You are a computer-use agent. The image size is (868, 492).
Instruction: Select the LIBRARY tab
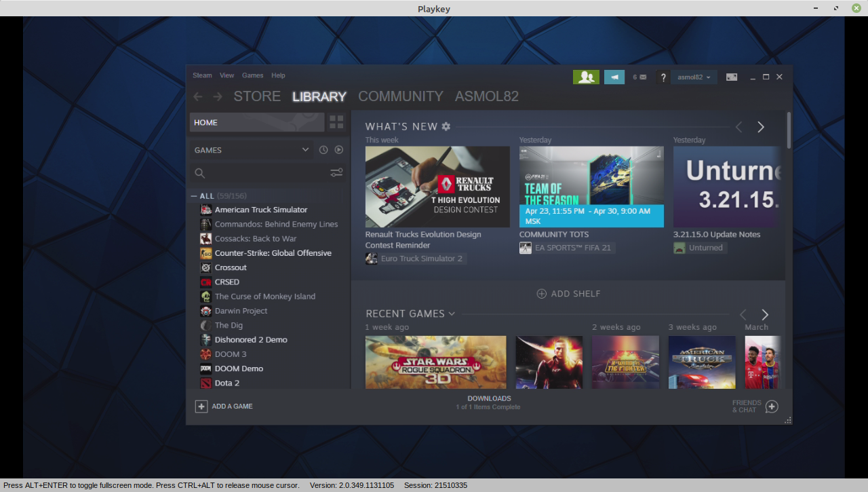click(x=319, y=96)
